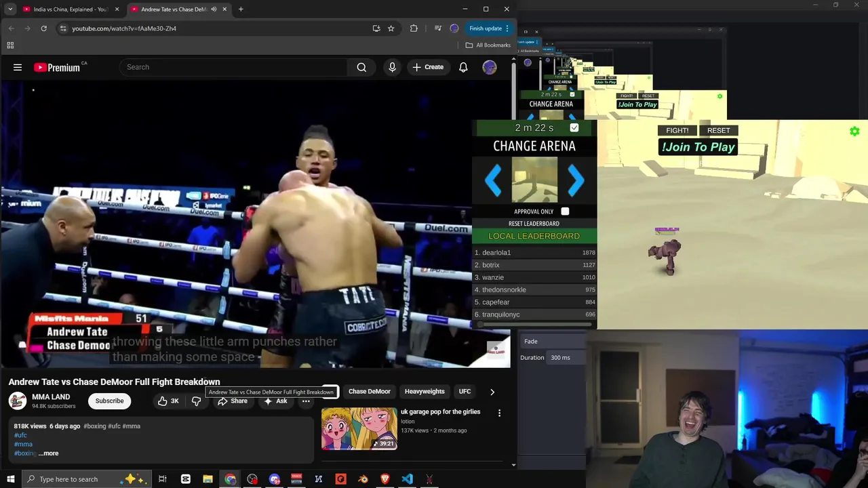Open Windows Start menu
The image size is (868, 488).
click(x=9, y=479)
